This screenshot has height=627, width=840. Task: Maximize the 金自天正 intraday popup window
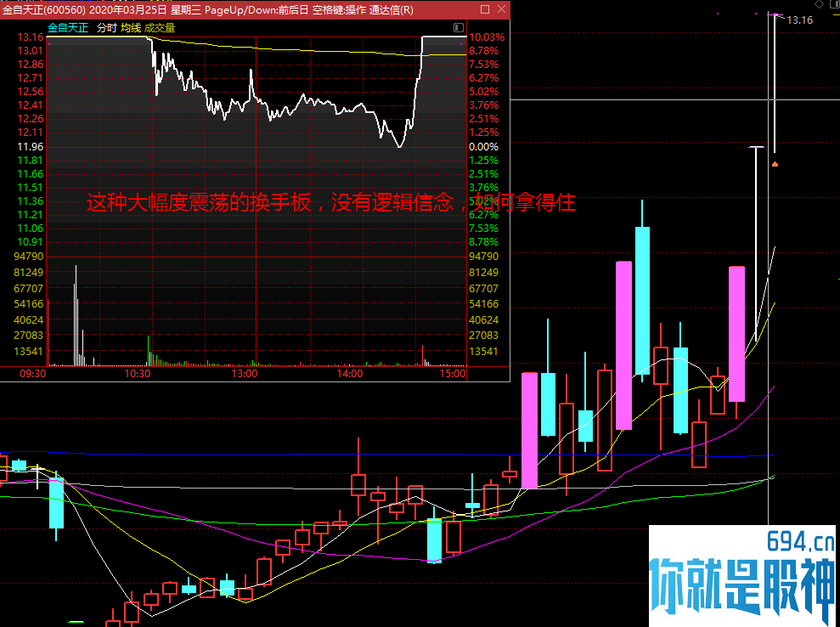(485, 9)
